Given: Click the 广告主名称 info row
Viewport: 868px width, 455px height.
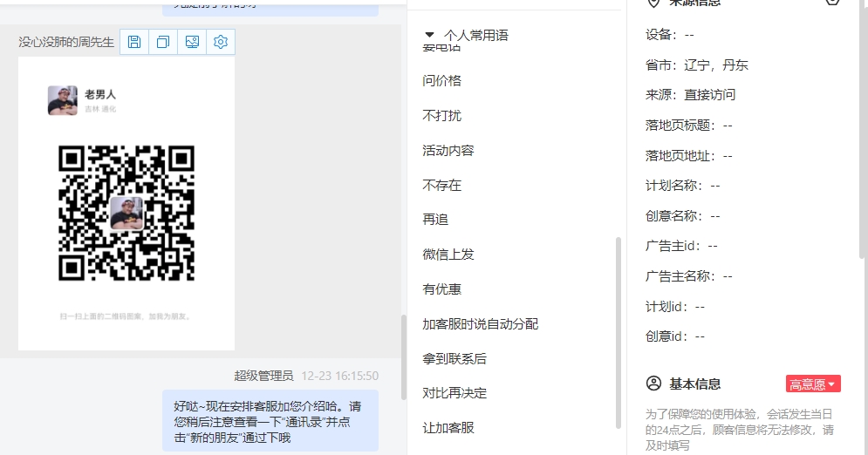Looking at the screenshot, I should (688, 275).
